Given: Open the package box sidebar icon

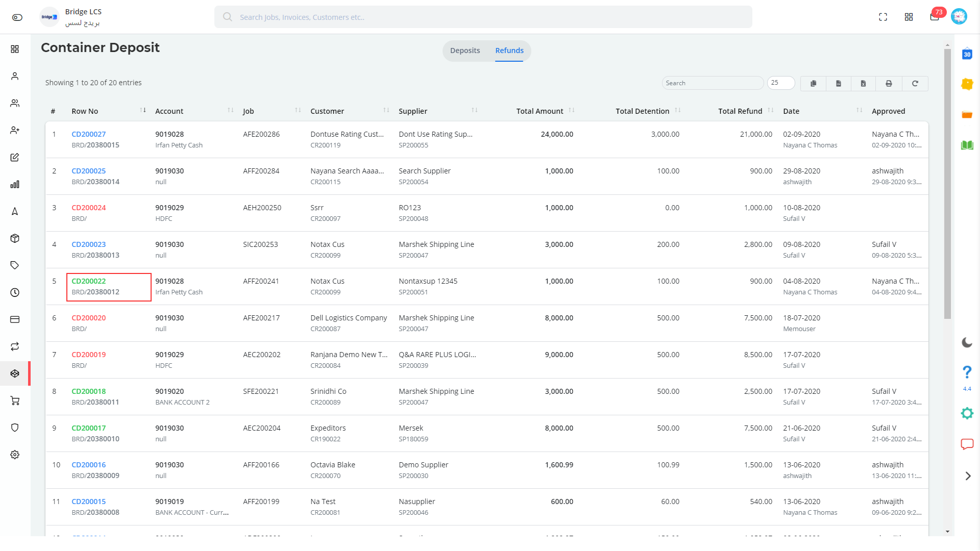Looking at the screenshot, I should pyautogui.click(x=15, y=238).
